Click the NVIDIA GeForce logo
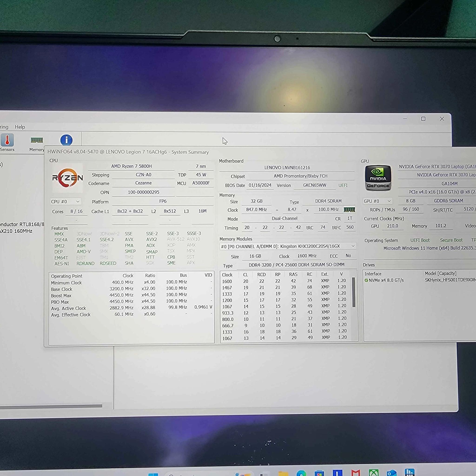Viewport: 476px width, 476px height. click(378, 178)
